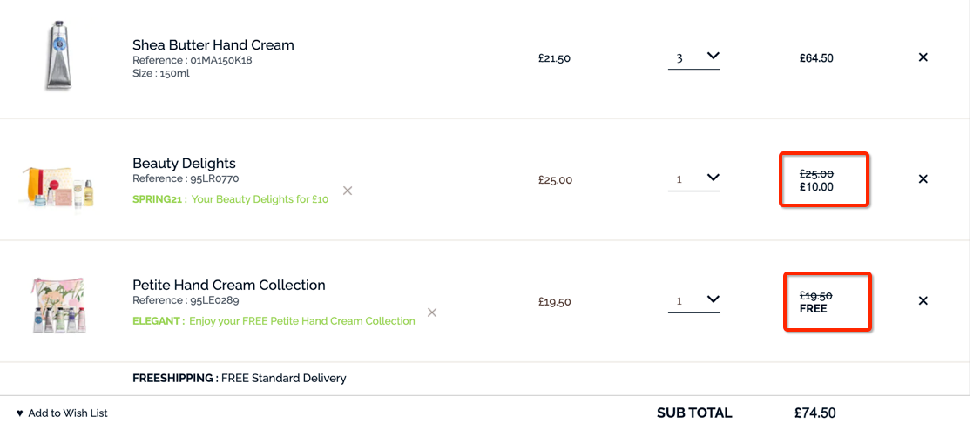Click the FREESHIPPING Standard Delivery line
This screenshot has height=430, width=980.
[240, 378]
